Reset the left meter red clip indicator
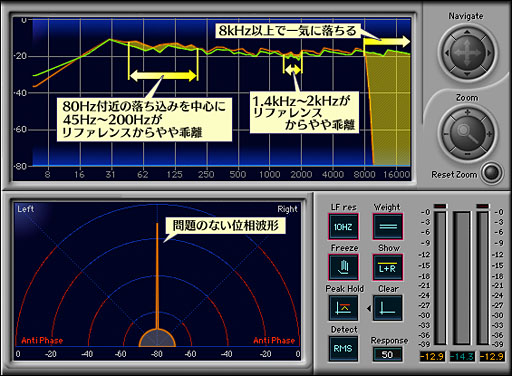The image size is (512, 376). click(440, 206)
